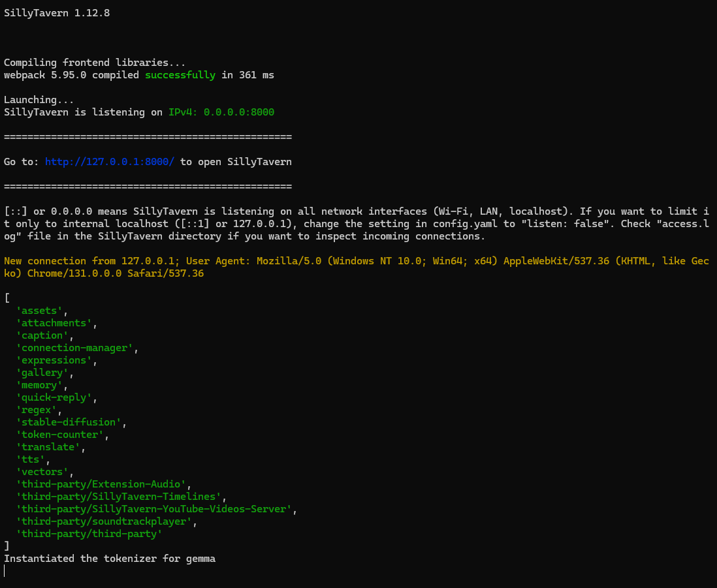Click the 'translate' list entry
This screenshot has height=588, width=717.
48,447
